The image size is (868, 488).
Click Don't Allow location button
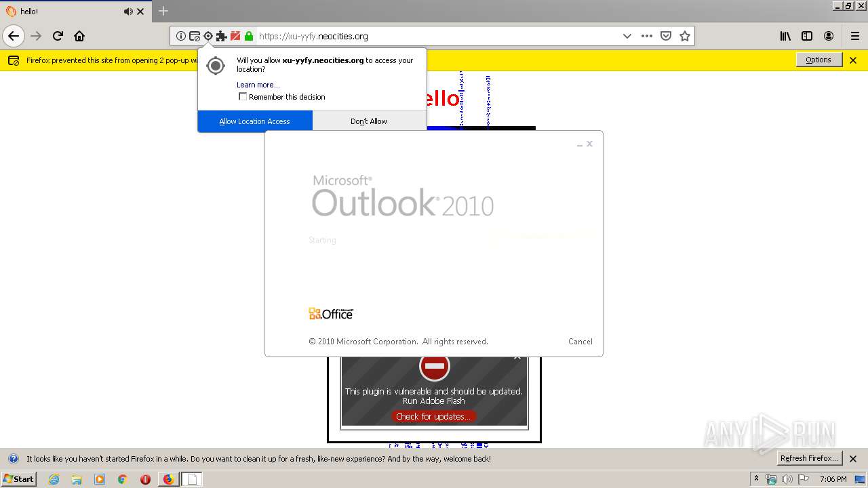(369, 121)
